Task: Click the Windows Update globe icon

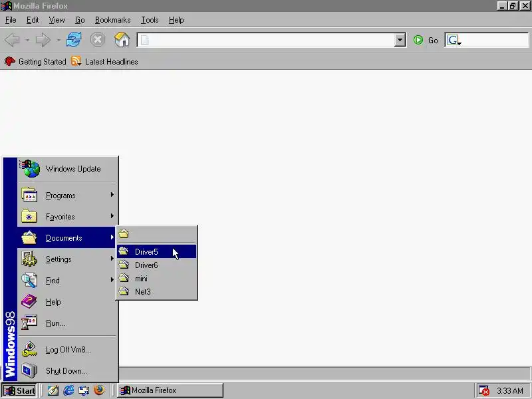Action: click(x=29, y=169)
